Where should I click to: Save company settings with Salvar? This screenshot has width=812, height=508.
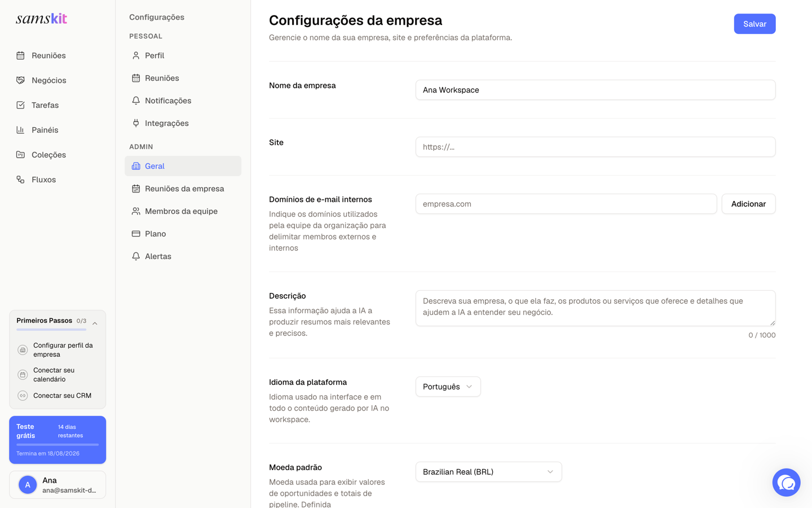point(754,24)
